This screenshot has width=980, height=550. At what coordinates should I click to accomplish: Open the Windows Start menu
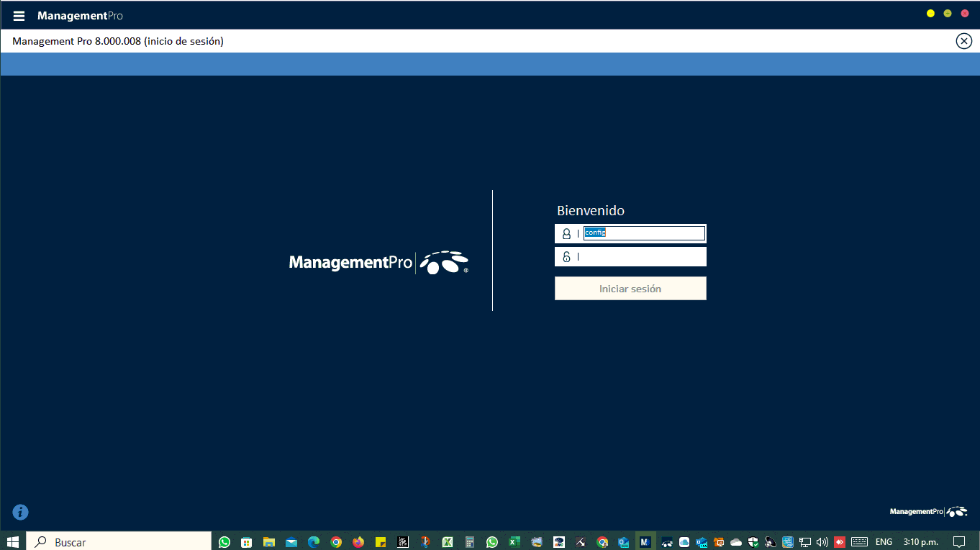[x=13, y=541]
